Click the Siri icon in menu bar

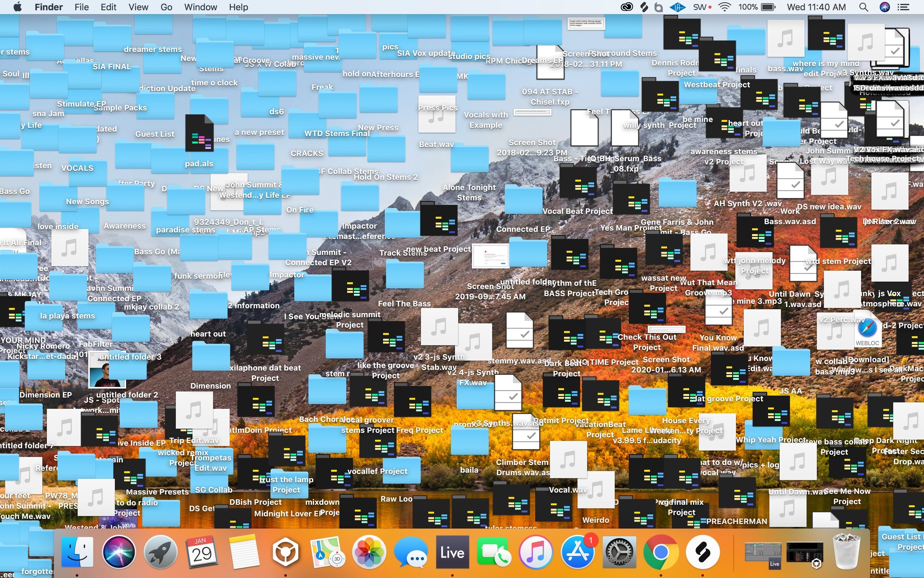pos(885,7)
